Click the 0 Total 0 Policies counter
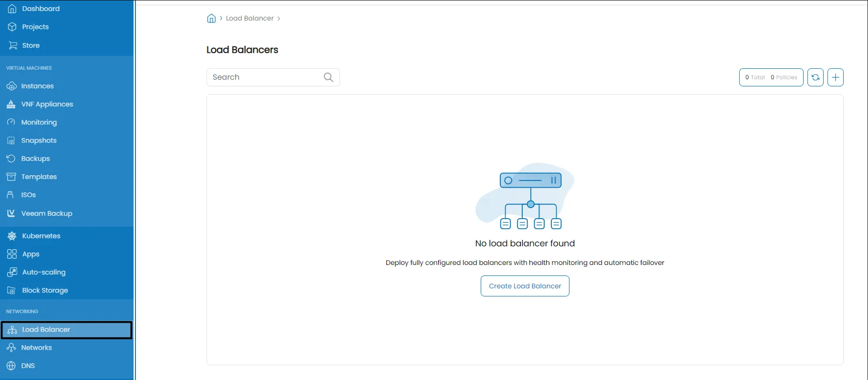868x380 pixels. coord(771,77)
